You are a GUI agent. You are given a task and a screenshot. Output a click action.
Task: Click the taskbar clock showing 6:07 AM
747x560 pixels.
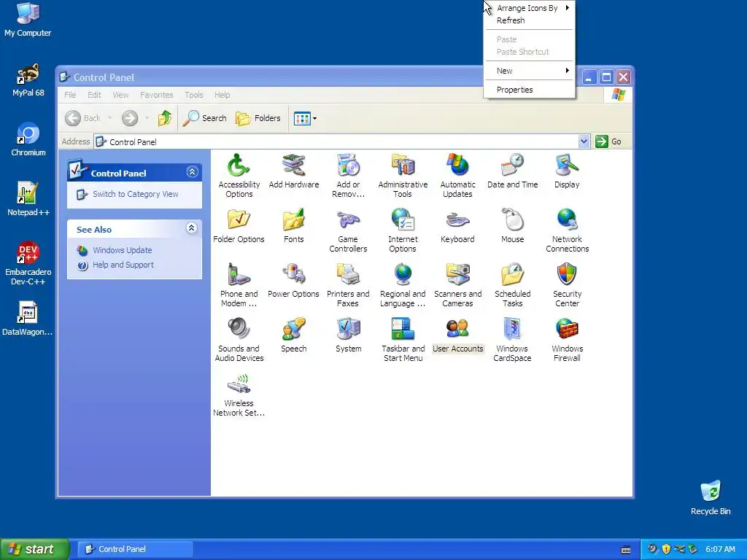(720, 549)
